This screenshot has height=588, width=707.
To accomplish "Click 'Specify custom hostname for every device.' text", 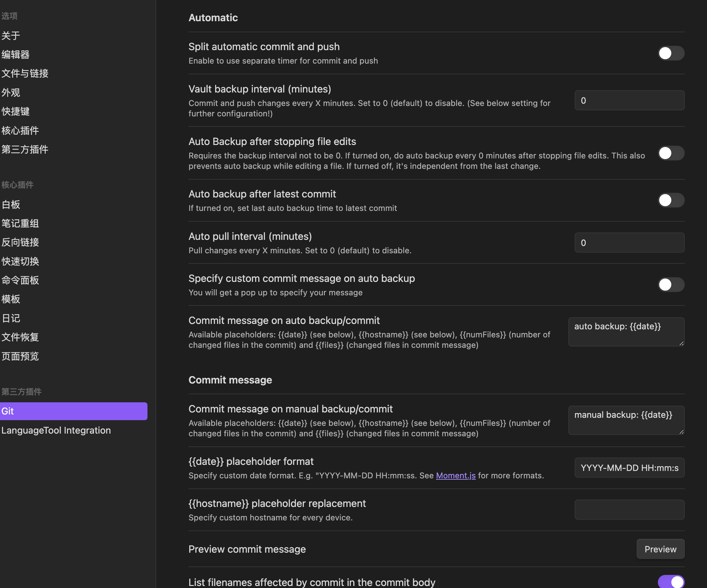I will pyautogui.click(x=271, y=517).
